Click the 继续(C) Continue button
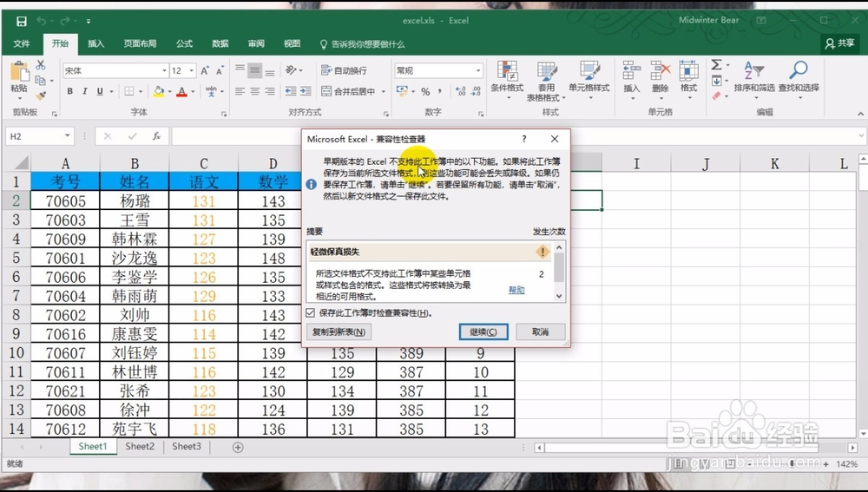Image resolution: width=868 pixels, height=492 pixels. [x=483, y=332]
